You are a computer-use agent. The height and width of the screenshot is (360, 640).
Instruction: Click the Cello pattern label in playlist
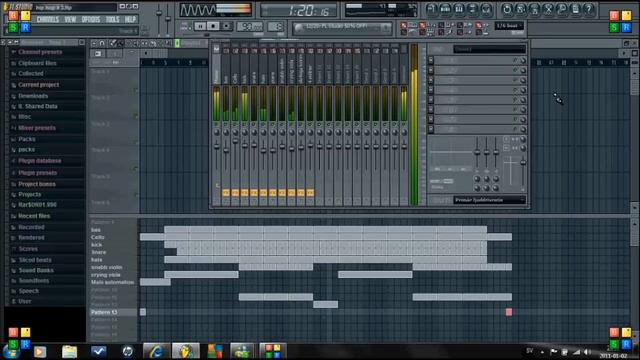coord(98,237)
